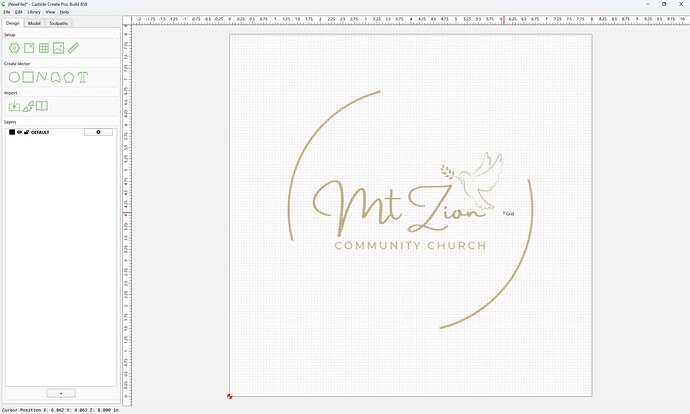690x414 pixels.
Task: Click the black color swatch of DEFAULT layer
Action: pyautogui.click(x=12, y=132)
